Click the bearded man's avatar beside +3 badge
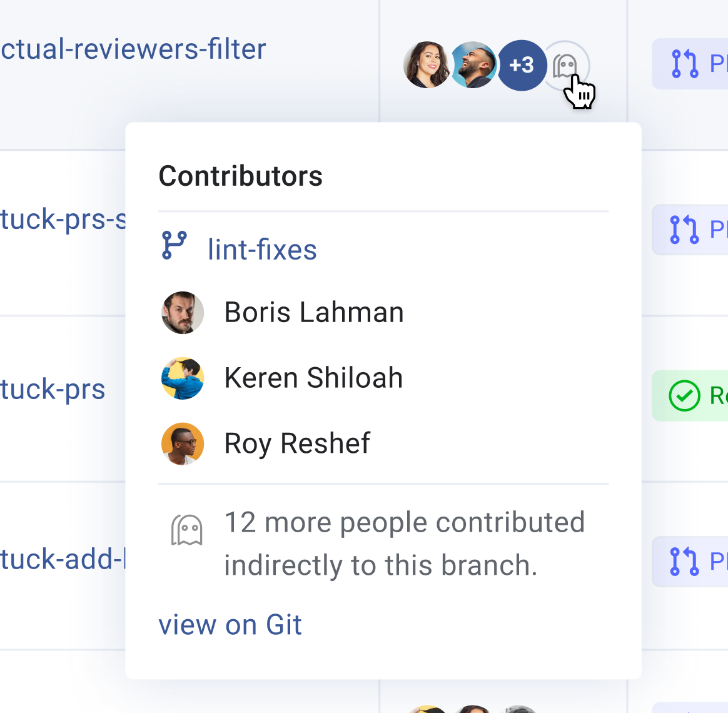Screen dimensions: 728x713 tap(474, 65)
